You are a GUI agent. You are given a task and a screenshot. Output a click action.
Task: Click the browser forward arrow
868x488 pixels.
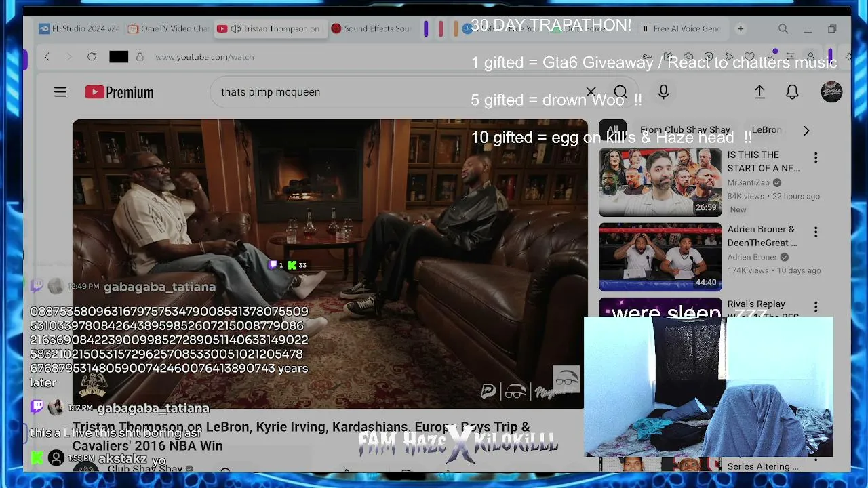click(x=68, y=57)
